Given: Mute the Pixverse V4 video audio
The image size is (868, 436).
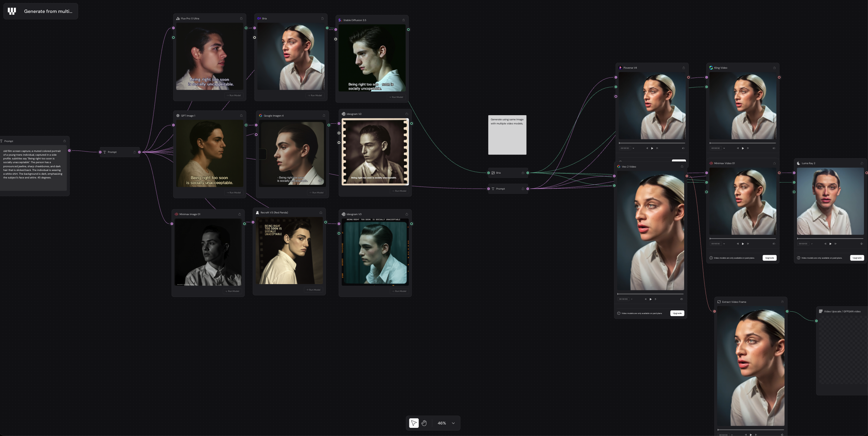Looking at the screenshot, I should [683, 148].
